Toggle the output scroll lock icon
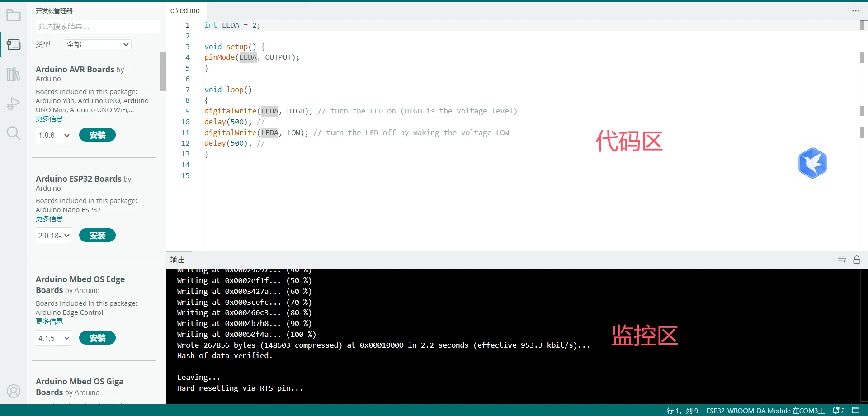 (857, 260)
